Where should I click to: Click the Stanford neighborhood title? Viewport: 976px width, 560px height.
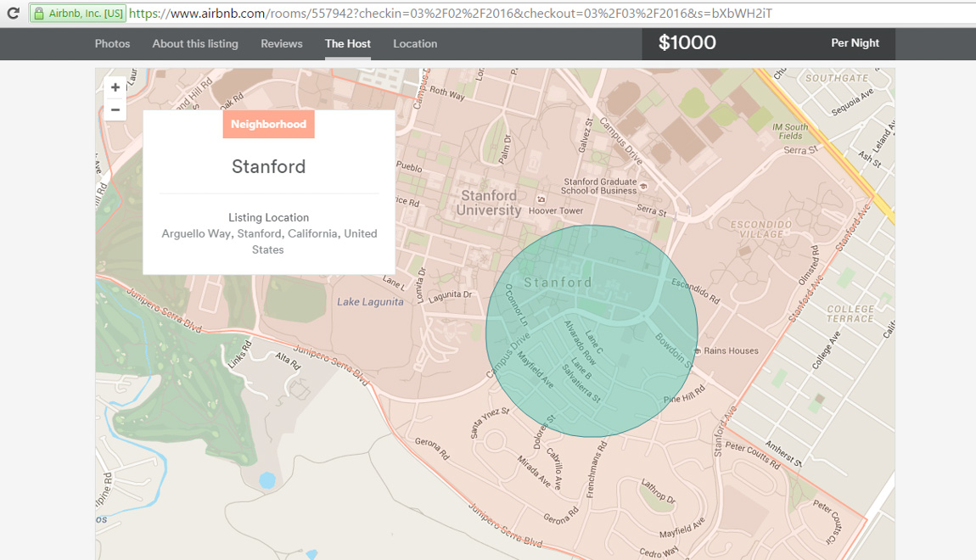pyautogui.click(x=268, y=166)
